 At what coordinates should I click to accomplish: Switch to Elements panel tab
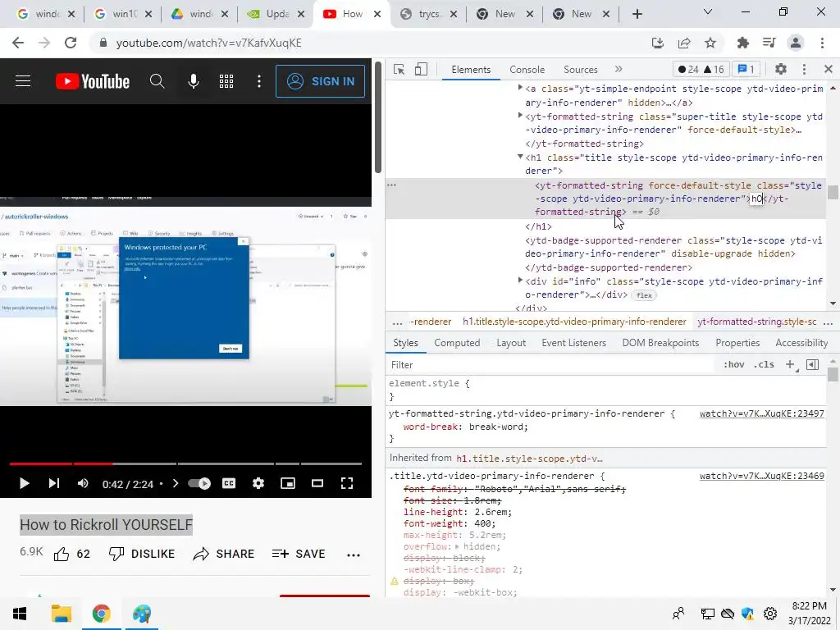click(471, 70)
